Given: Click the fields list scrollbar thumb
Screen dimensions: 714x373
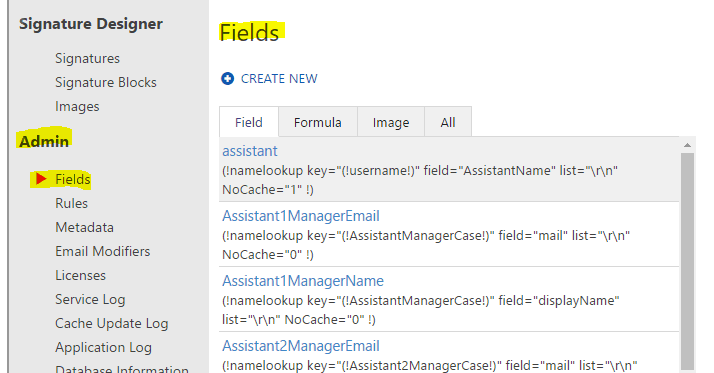Looking at the screenshot, I should click(x=688, y=262).
